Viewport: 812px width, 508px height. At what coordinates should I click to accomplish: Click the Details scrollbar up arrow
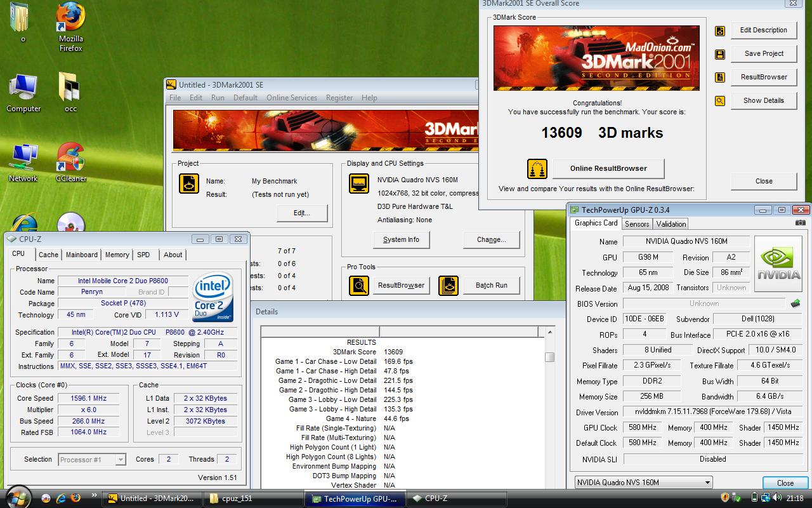coord(550,331)
